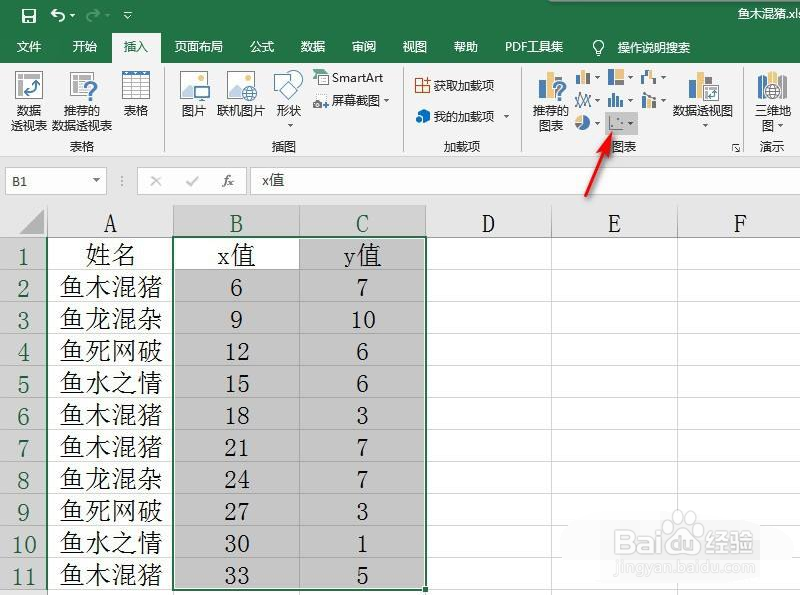Click the 获取加载项 button

point(456,85)
